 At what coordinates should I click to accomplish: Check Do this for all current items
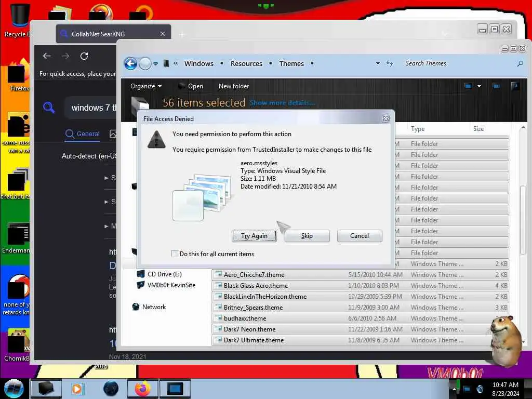[x=175, y=254]
